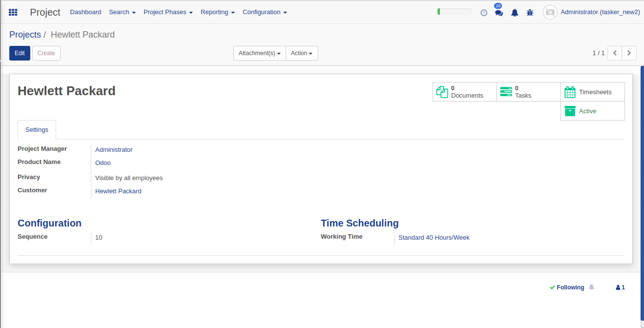Go to next record arrow

point(629,53)
